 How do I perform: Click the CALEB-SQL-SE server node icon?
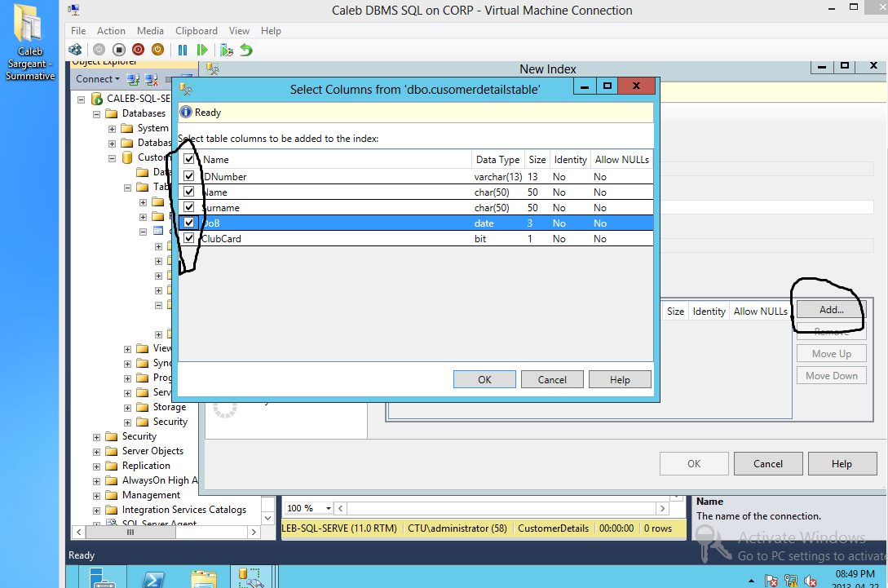tap(97, 99)
